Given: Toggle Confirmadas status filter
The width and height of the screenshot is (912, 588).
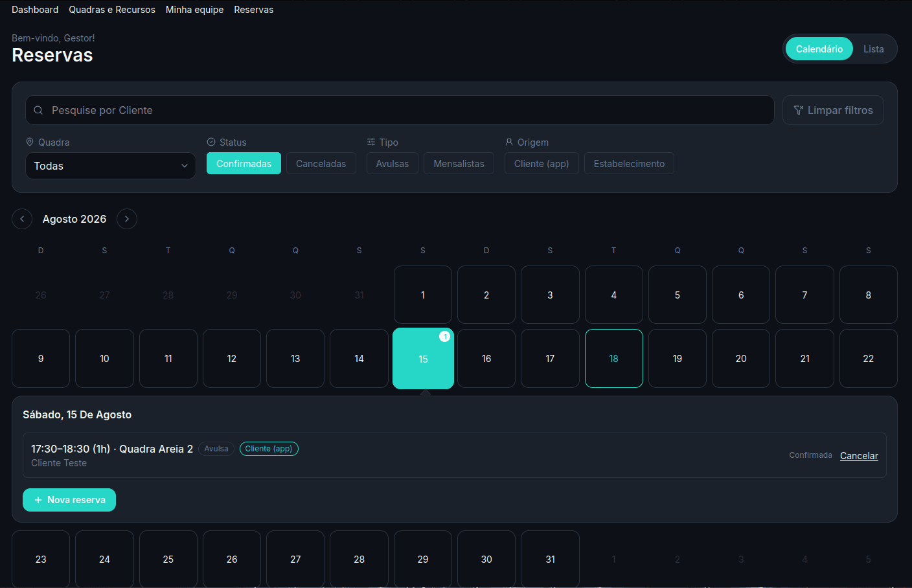Looking at the screenshot, I should pos(244,163).
